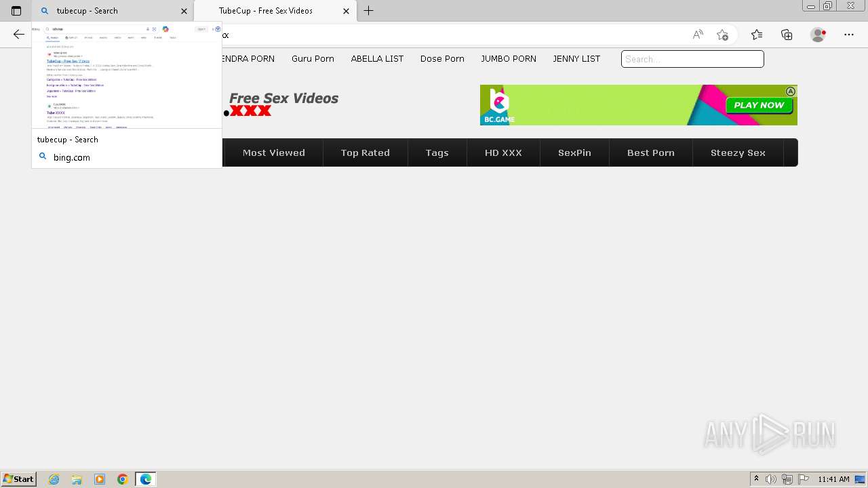Viewport: 868px width, 488px height.
Task: Launch Internet Explorer from the taskbar
Action: 54,479
